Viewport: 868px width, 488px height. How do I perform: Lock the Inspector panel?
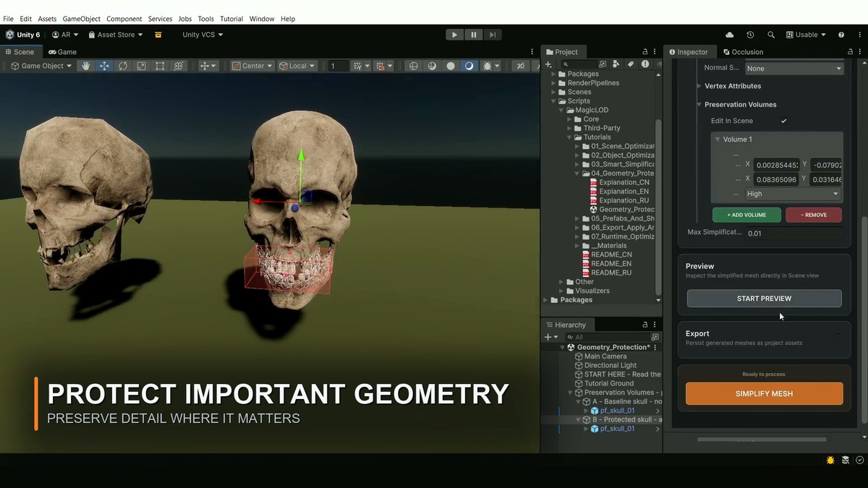[x=850, y=52]
